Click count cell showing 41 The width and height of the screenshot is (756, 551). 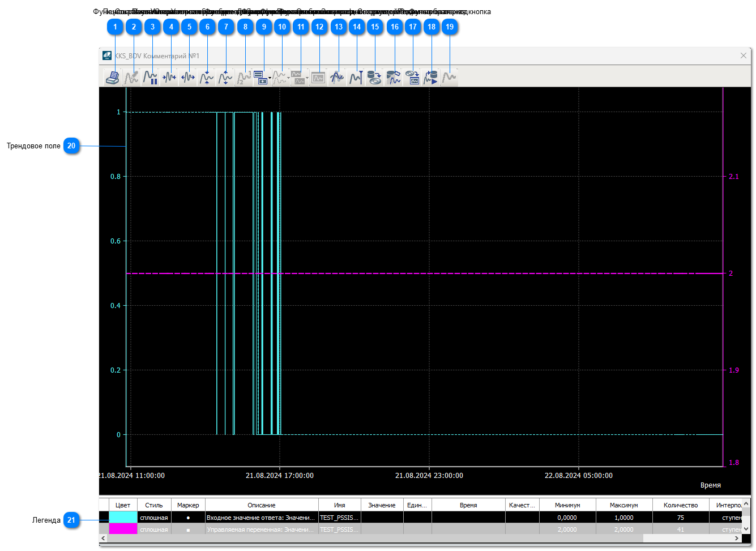[681, 529]
